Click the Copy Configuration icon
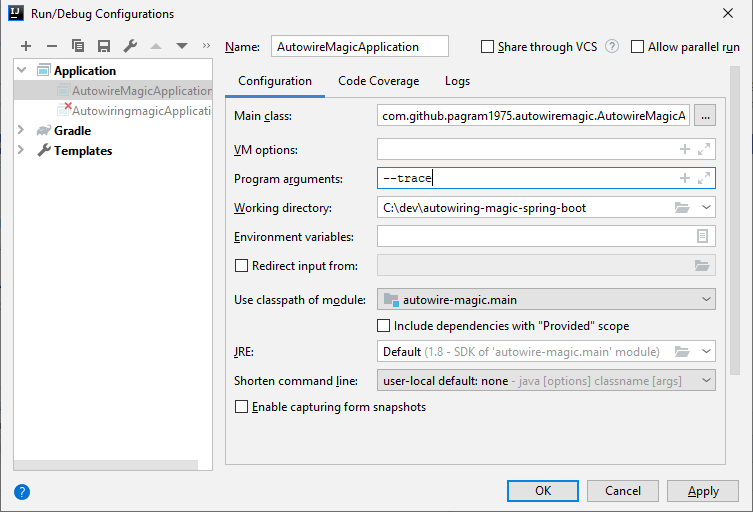This screenshot has height=512, width=753. 78,46
